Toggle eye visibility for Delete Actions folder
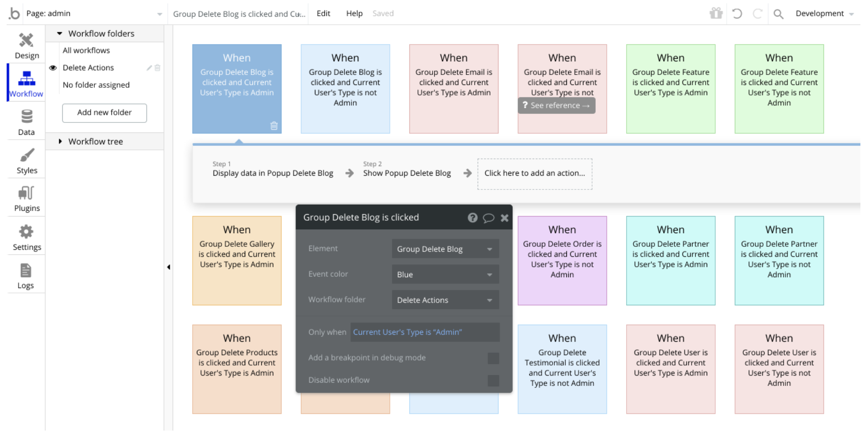This screenshot has height=432, width=868. 53,68
